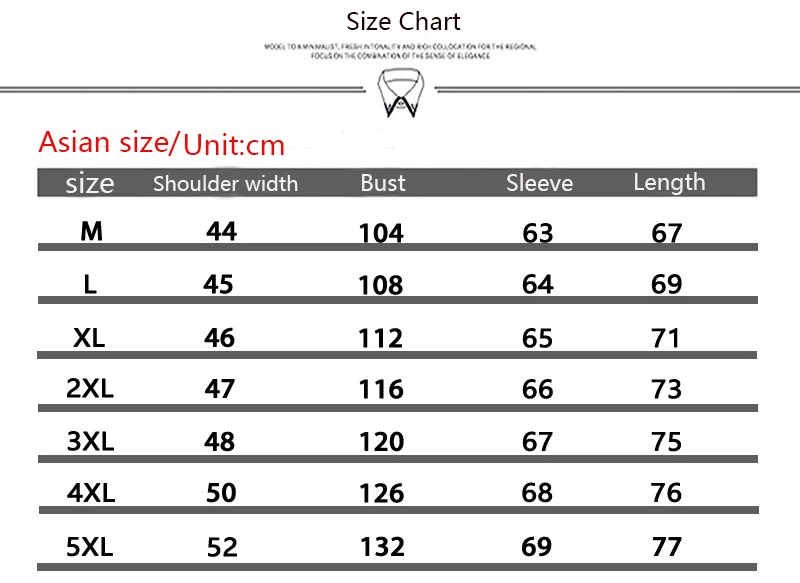Click the 2XL size row label
The width and height of the screenshot is (800, 583).
tap(90, 388)
